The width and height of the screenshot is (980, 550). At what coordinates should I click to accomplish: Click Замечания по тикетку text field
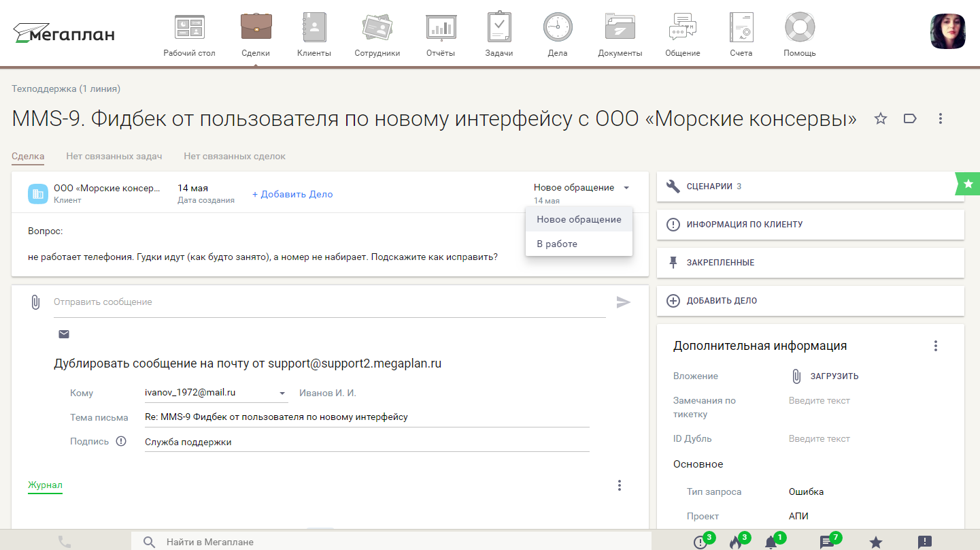(820, 401)
